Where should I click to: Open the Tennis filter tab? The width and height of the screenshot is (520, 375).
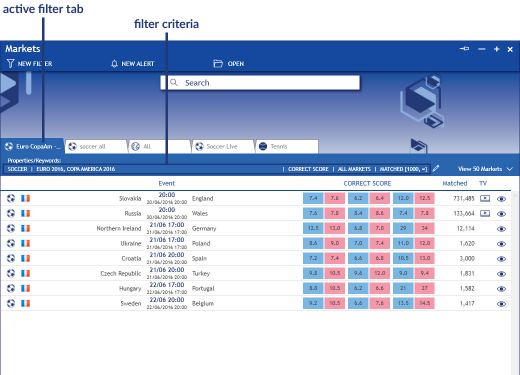(287, 146)
